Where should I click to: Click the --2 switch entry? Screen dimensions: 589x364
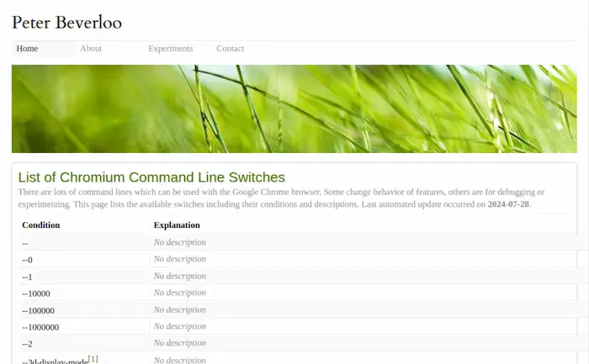(x=27, y=344)
